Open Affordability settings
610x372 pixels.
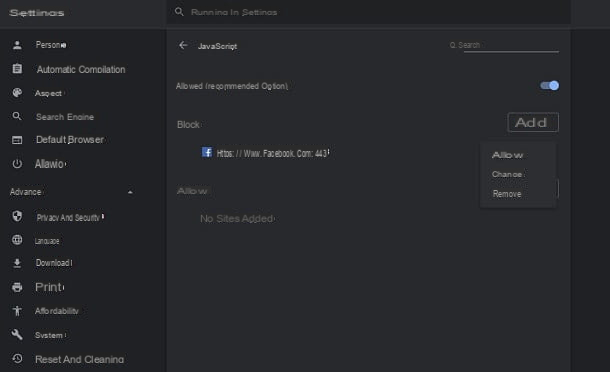pos(57,311)
